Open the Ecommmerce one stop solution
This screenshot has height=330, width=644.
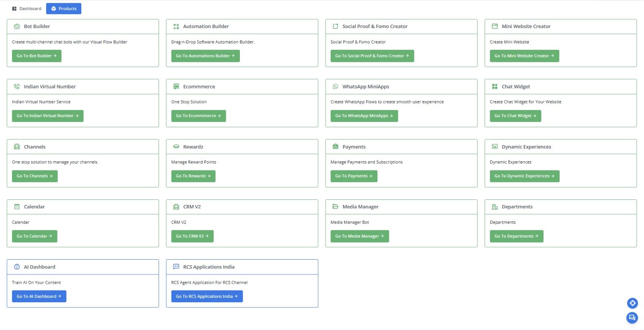[198, 116]
